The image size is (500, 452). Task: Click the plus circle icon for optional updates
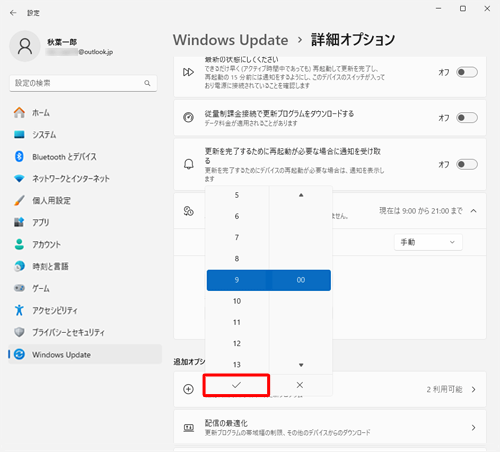click(x=188, y=389)
